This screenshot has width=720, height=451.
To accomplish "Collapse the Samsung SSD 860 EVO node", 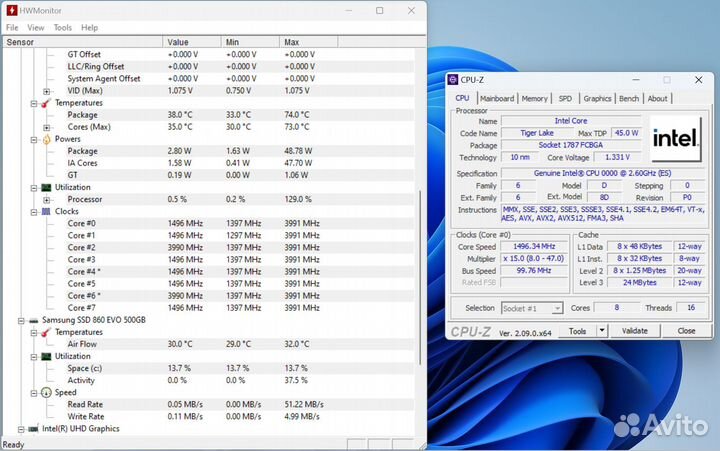I will point(21,321).
